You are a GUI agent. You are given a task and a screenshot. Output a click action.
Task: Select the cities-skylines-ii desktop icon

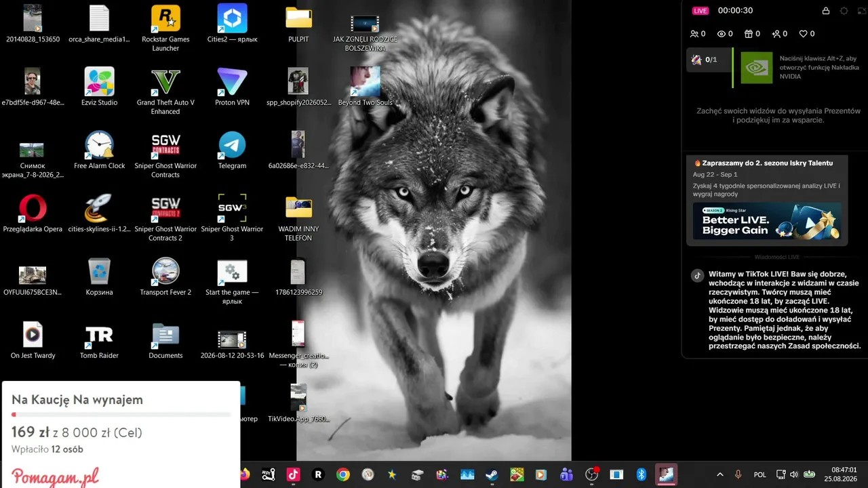point(99,213)
